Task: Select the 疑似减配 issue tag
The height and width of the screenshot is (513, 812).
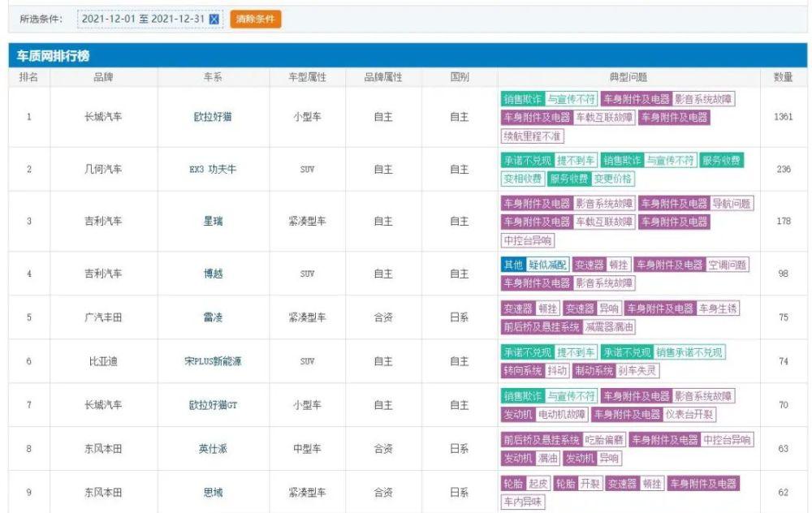Action: [x=547, y=265]
